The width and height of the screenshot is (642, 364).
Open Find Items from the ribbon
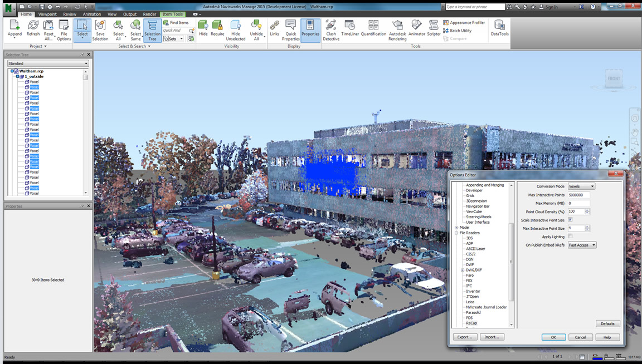pos(176,22)
